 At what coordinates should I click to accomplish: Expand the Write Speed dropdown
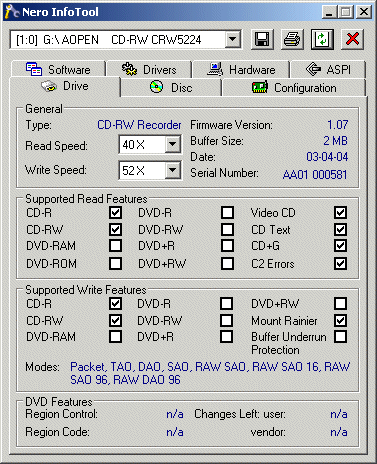(x=172, y=170)
